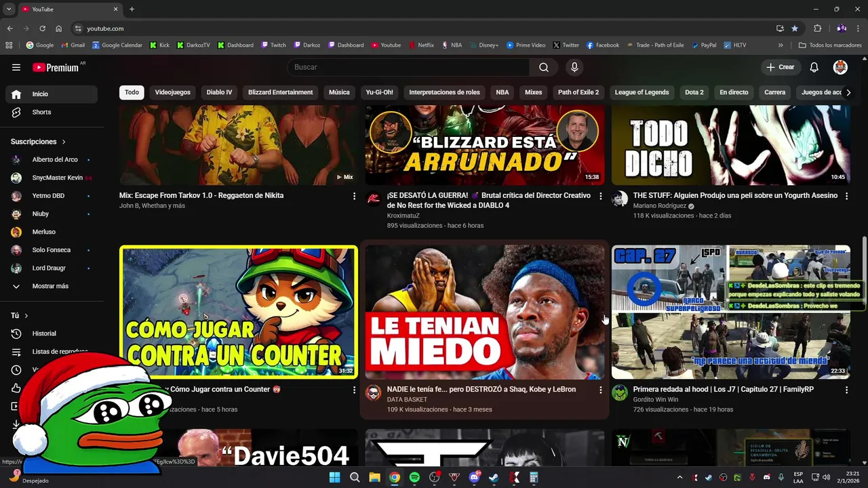Open Lord Draugr subscription
This screenshot has width=868, height=488.
point(52,268)
